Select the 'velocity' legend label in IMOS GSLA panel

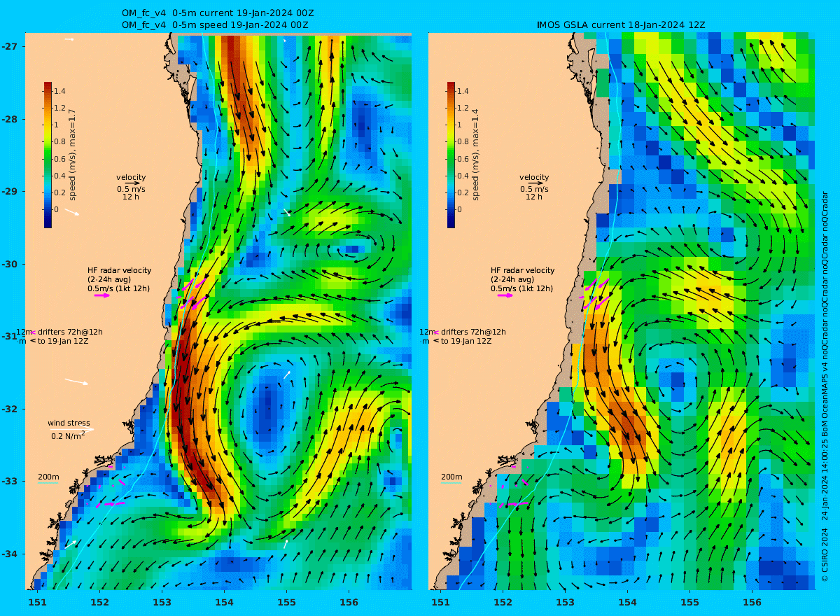(534, 177)
